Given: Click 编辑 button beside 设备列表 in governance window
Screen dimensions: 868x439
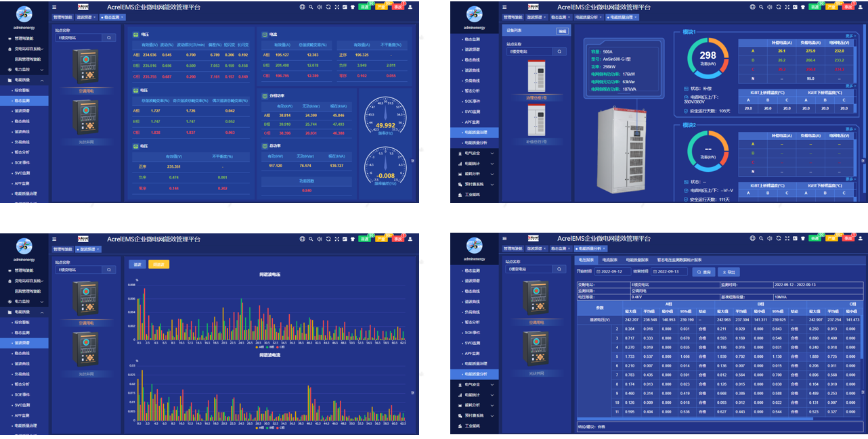Looking at the screenshot, I should point(563,31).
